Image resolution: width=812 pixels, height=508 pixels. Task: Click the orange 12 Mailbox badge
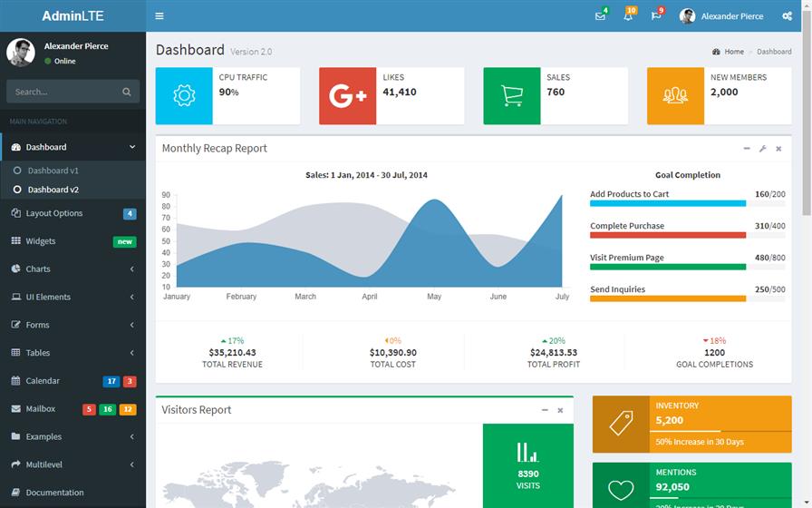[x=128, y=409]
